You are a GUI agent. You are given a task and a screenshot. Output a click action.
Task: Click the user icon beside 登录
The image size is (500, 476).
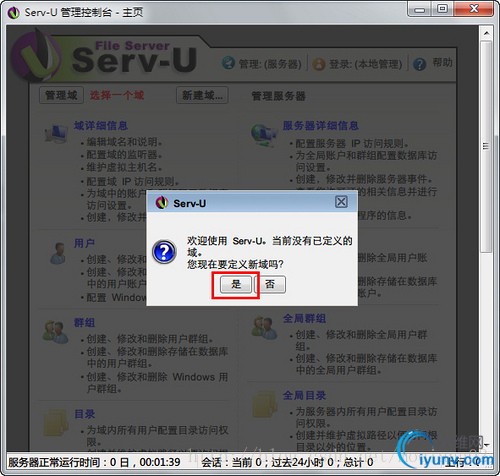coord(319,64)
